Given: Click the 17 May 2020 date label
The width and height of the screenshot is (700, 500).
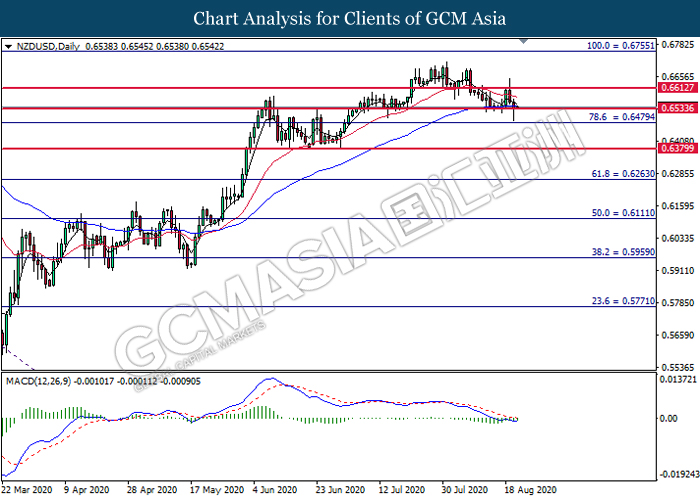Looking at the screenshot, I should click(x=217, y=490).
